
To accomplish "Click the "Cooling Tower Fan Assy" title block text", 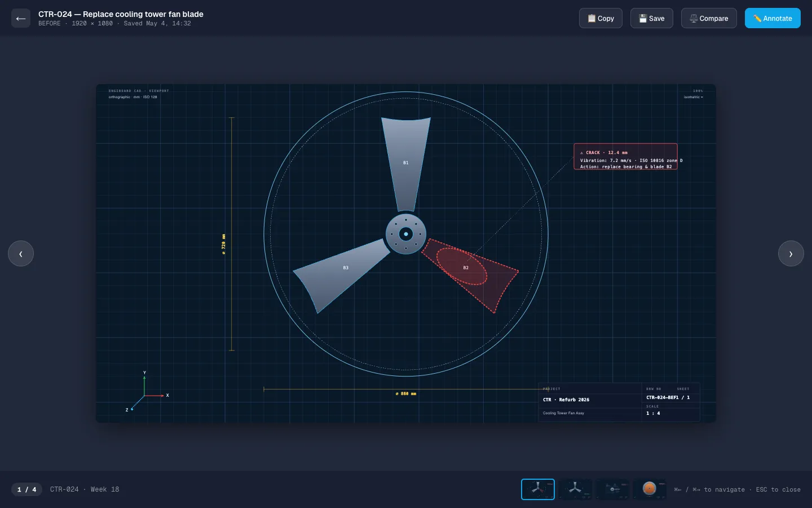I will (x=563, y=413).
